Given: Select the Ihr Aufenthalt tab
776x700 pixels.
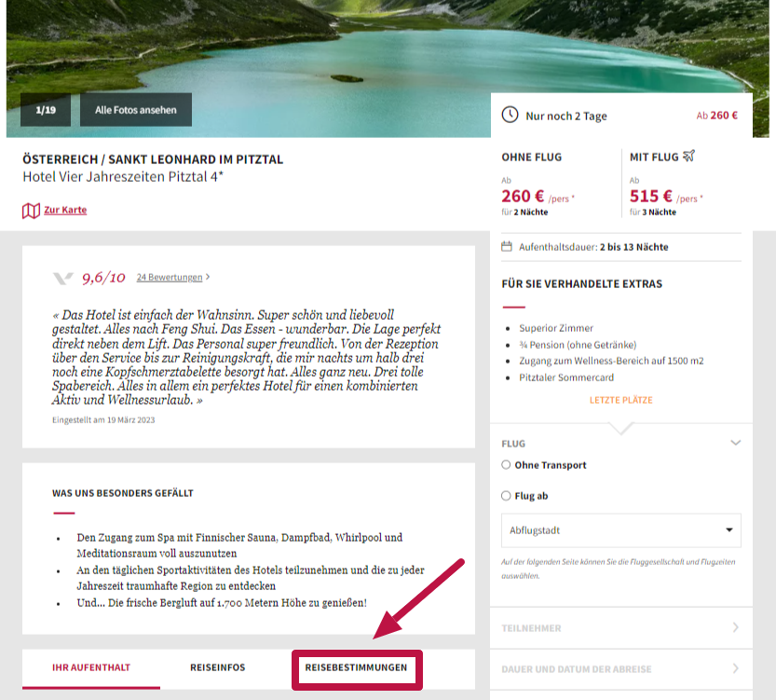Looking at the screenshot, I should [91, 668].
